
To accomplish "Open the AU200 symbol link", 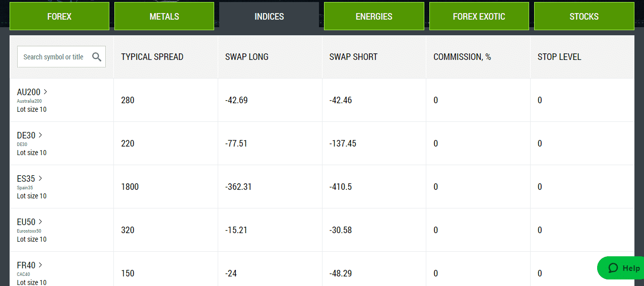I will pos(29,92).
